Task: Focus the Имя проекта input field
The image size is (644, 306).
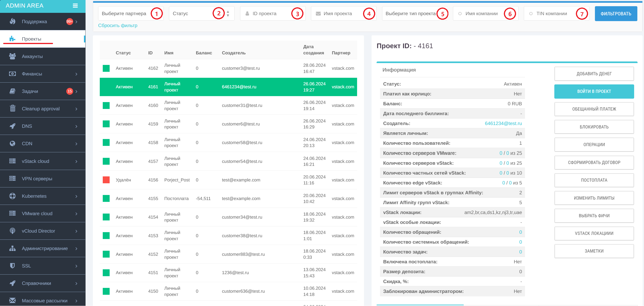Action: click(344, 14)
